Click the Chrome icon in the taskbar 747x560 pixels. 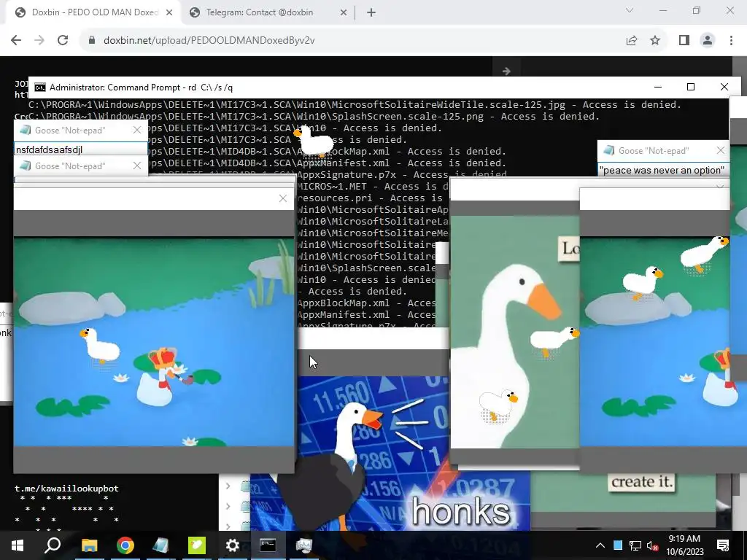click(125, 545)
